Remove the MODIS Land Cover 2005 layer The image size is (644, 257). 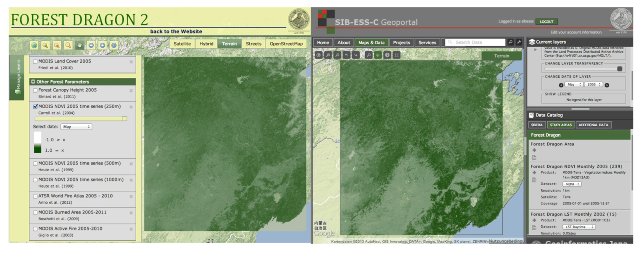point(131,62)
